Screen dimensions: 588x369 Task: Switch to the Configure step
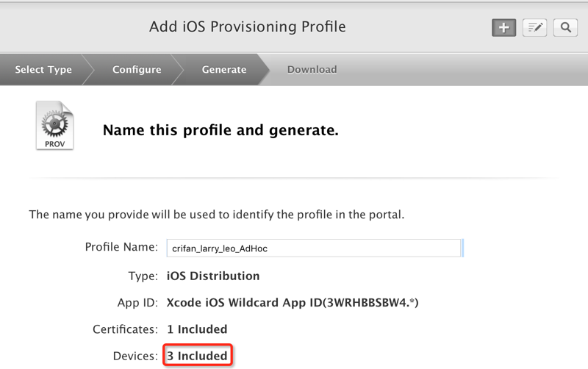click(137, 70)
